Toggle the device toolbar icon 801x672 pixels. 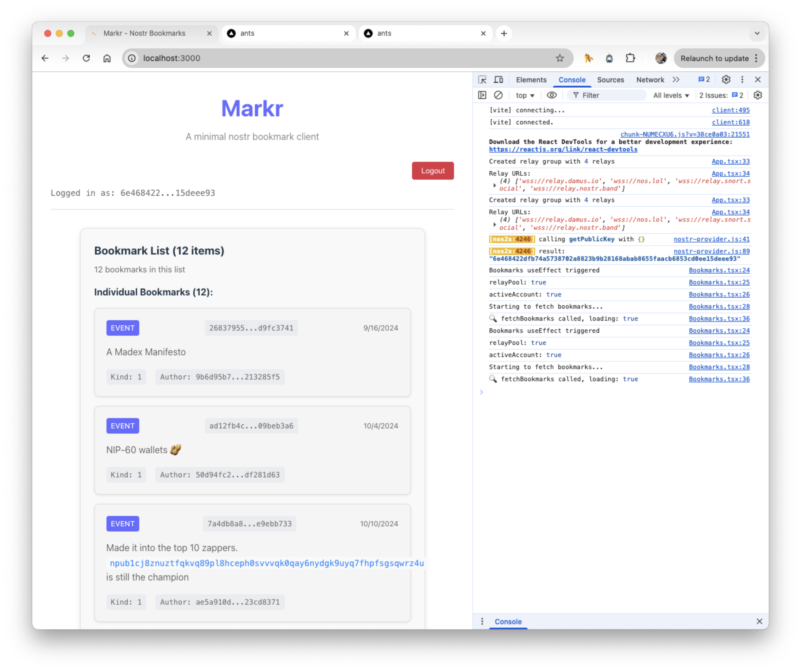[x=498, y=79]
